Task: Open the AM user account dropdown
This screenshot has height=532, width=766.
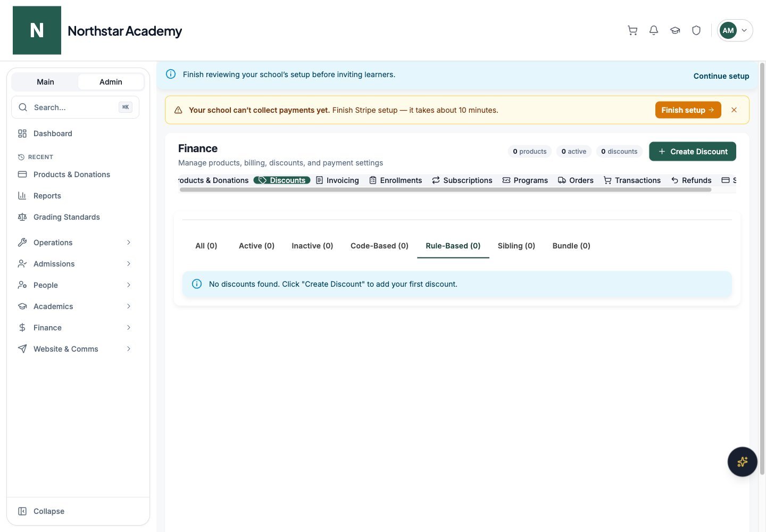Action: click(x=735, y=30)
